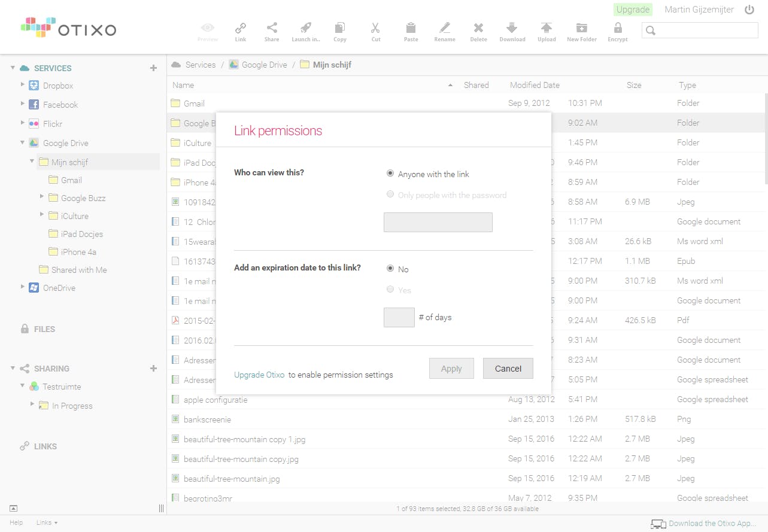The image size is (768, 532).
Task: Open the Links dropdown in footer
Action: pos(47,522)
